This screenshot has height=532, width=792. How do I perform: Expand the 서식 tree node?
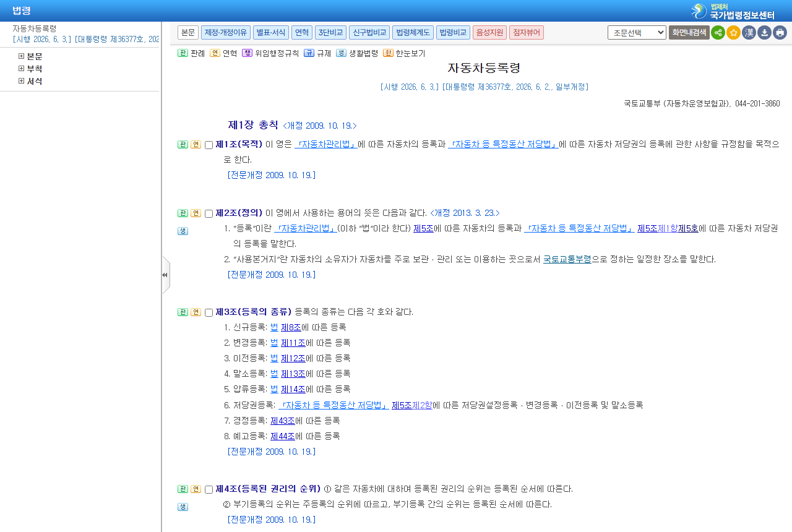[x=22, y=81]
